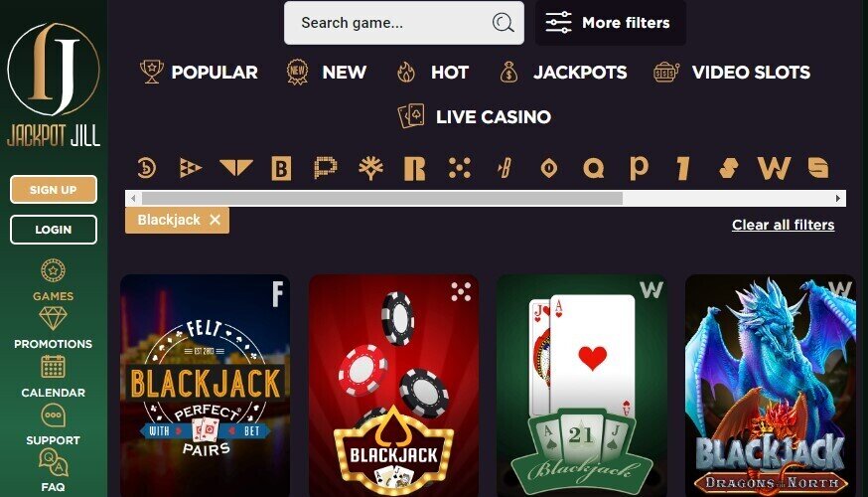Open Games from the sidebar
This screenshot has height=497, width=868.
(54, 280)
